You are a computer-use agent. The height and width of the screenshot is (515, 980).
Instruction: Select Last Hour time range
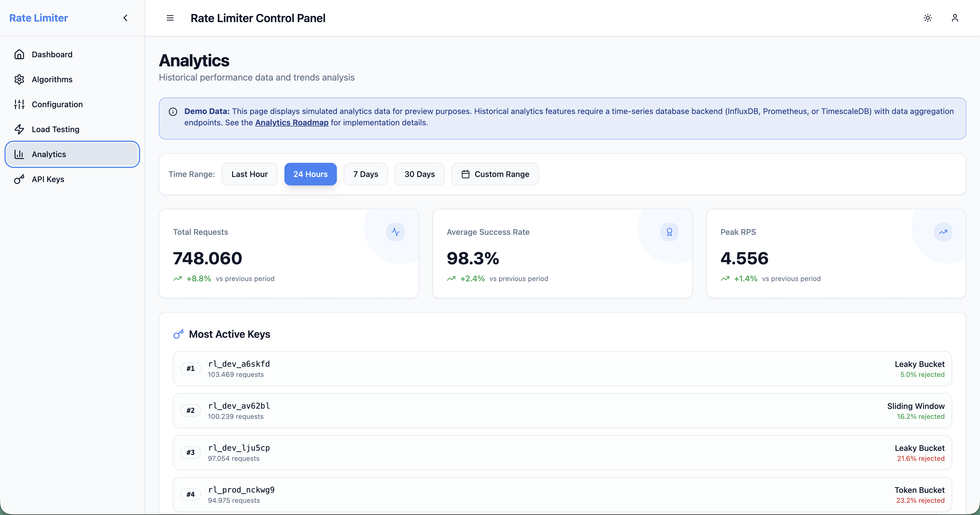click(x=250, y=174)
